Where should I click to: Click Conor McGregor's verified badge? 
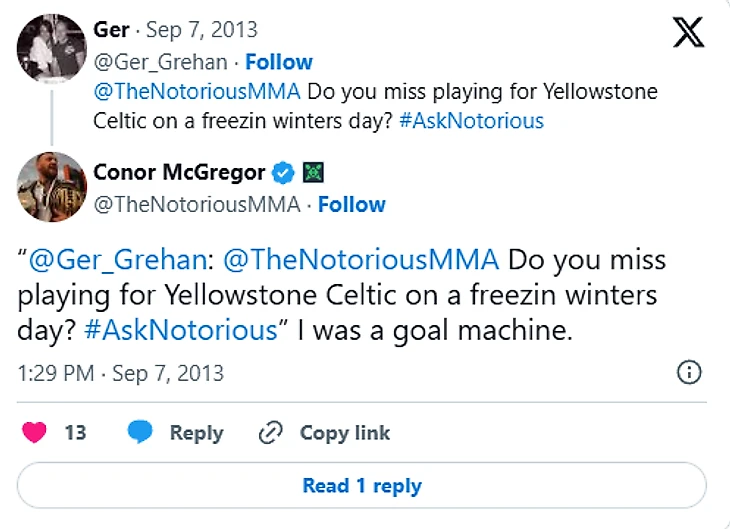[284, 173]
